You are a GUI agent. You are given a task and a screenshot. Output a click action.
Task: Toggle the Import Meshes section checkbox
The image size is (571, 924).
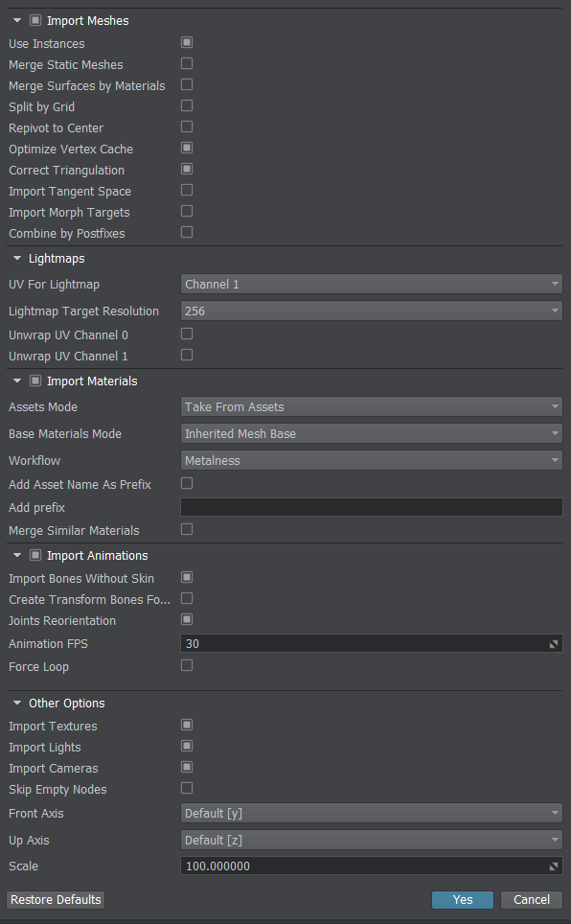click(35, 21)
